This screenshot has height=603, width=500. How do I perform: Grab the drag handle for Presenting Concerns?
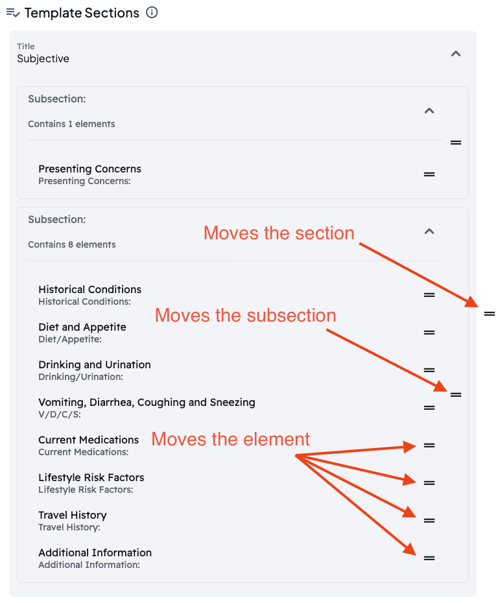pos(429,175)
